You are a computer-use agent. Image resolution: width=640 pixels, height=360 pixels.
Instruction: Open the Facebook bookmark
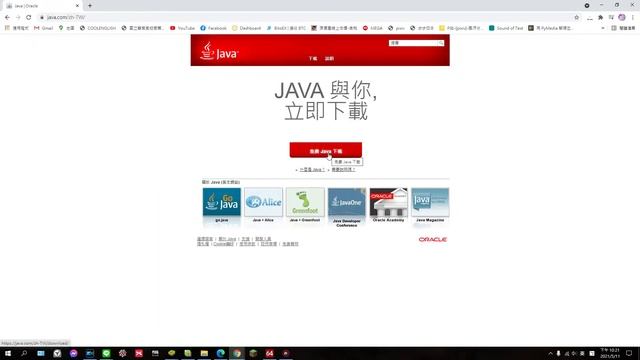coord(213,28)
